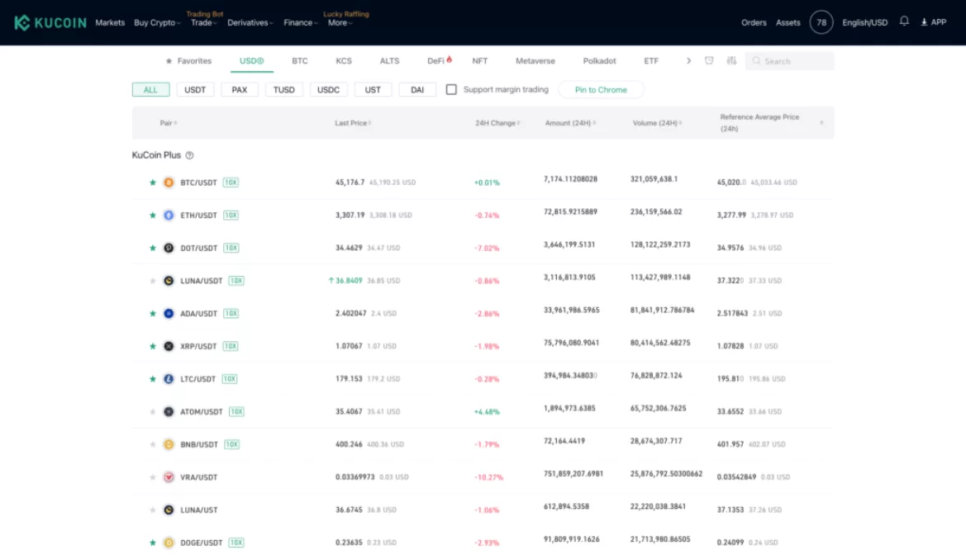Enable the Support margin trading checkbox
This screenshot has height=560, width=966.
pos(450,89)
